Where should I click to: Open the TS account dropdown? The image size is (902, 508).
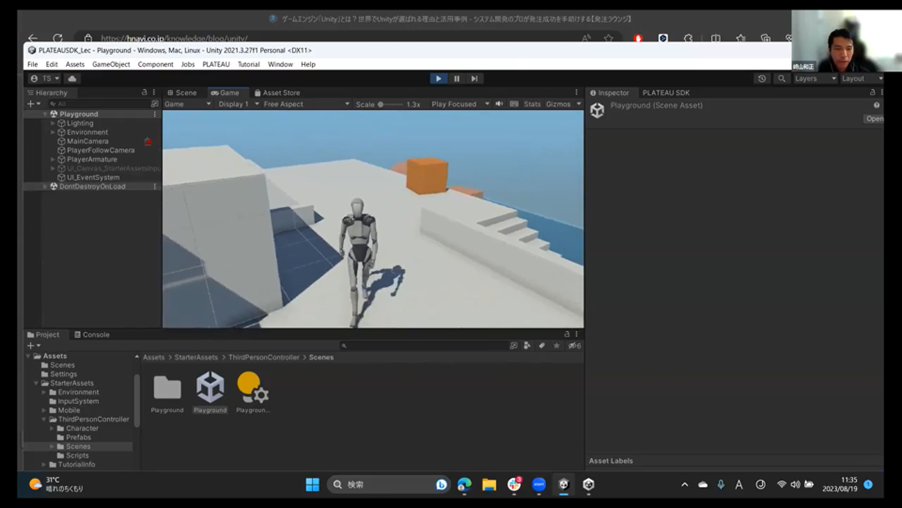click(x=45, y=79)
